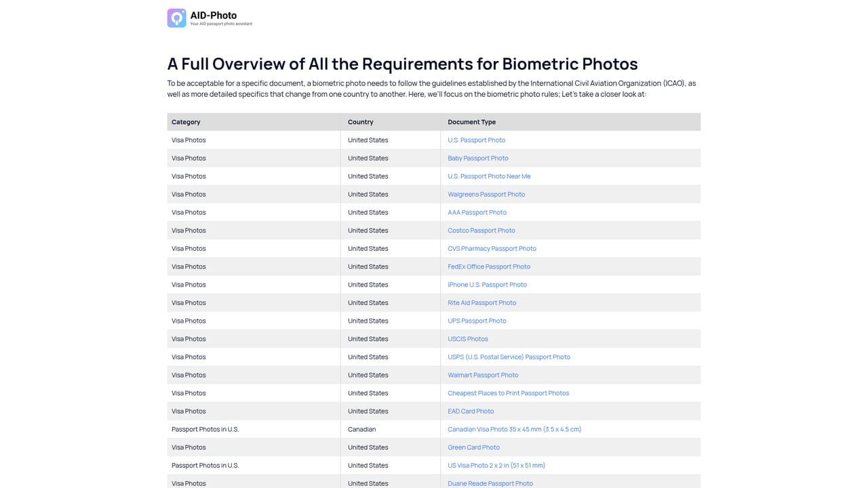The image size is (868, 488).
Task: Visit the AAA Passport Photo link
Action: coord(477,212)
